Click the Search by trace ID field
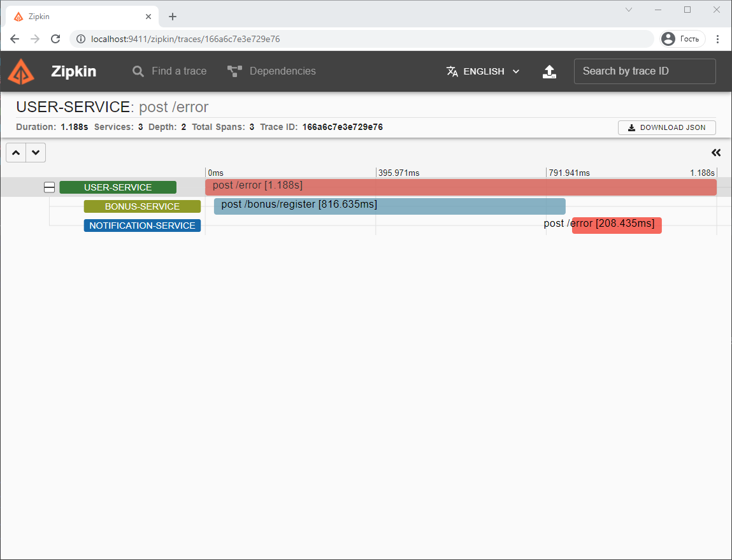This screenshot has width=732, height=560. 644,71
